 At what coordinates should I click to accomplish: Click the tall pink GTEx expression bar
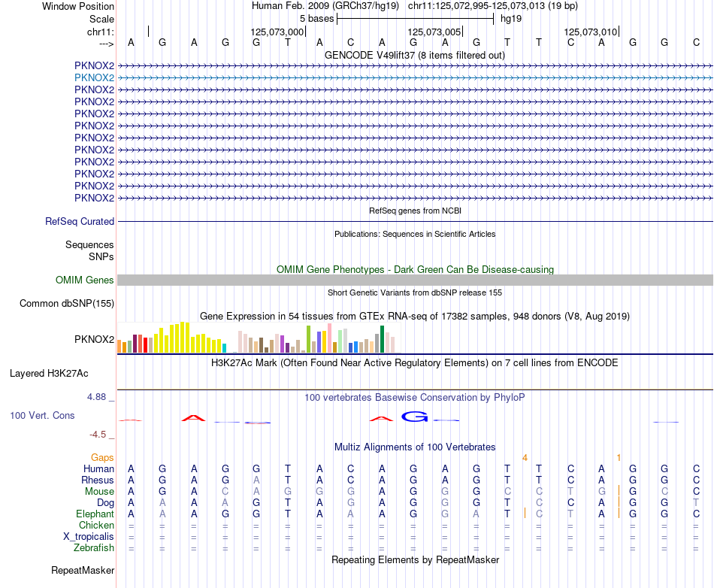pos(330,338)
